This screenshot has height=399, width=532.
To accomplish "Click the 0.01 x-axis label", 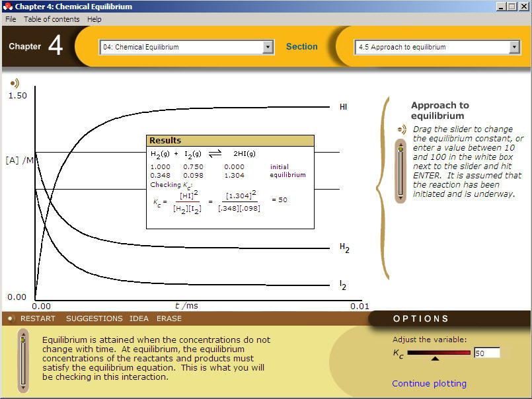I will [x=360, y=307].
